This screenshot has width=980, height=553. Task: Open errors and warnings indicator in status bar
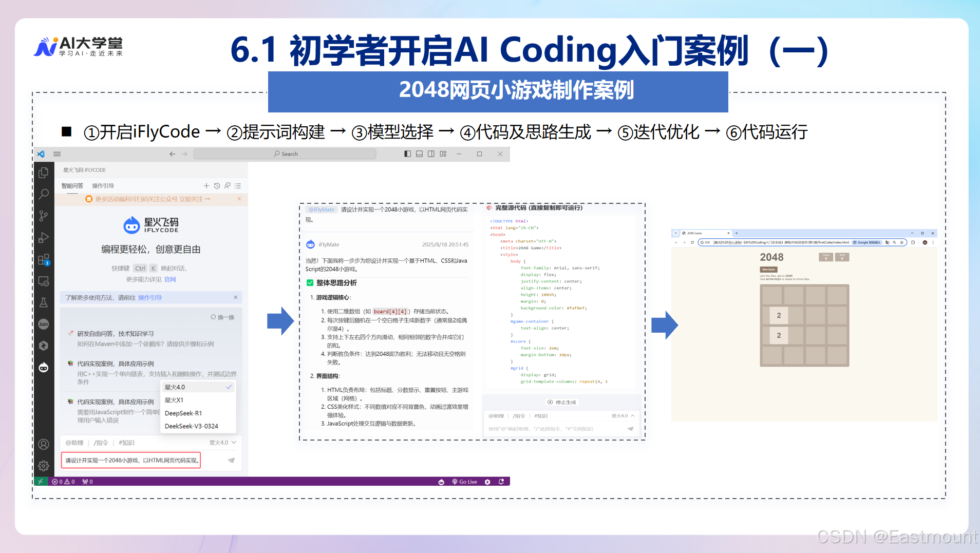coord(63,482)
